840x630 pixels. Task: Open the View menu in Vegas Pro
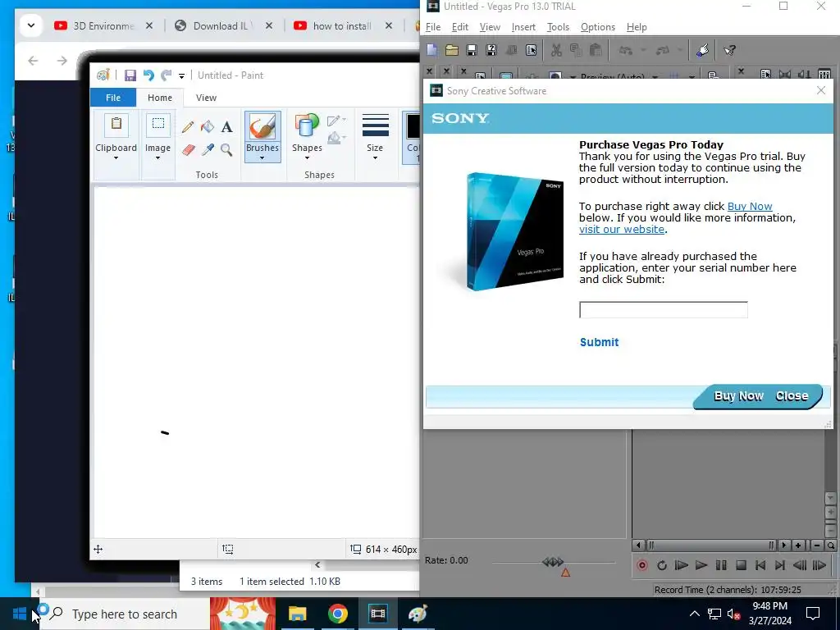coord(490,27)
